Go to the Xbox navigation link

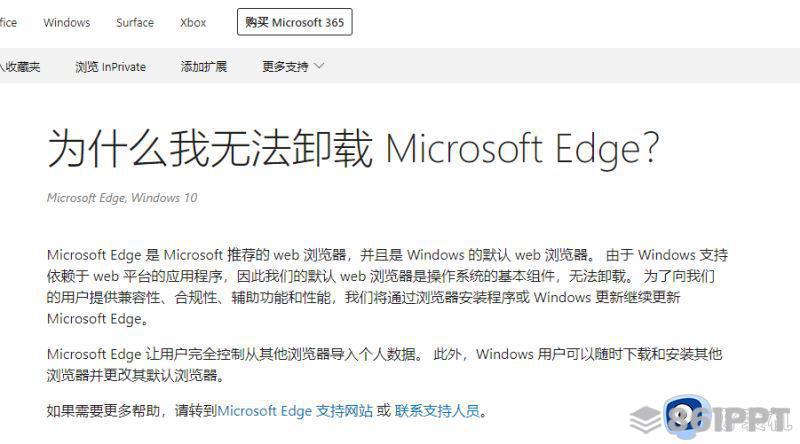[193, 22]
